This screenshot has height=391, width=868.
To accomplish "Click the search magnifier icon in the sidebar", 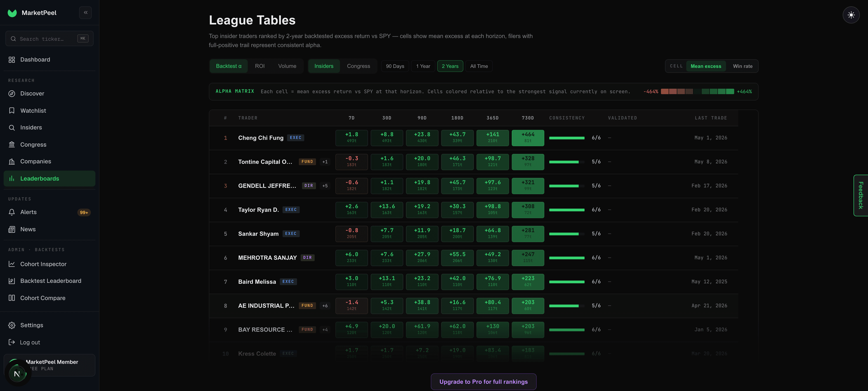I will [13, 39].
